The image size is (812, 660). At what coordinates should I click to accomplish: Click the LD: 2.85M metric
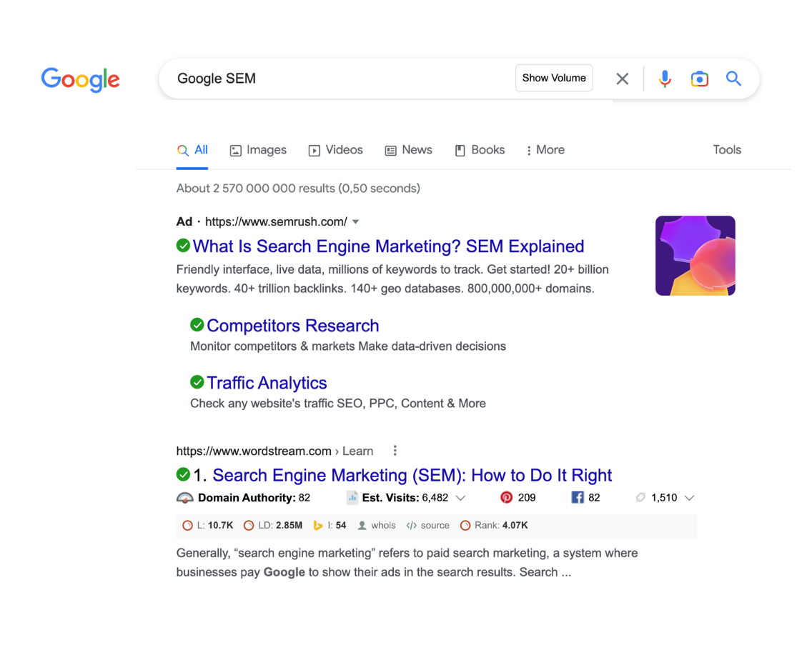tap(273, 526)
